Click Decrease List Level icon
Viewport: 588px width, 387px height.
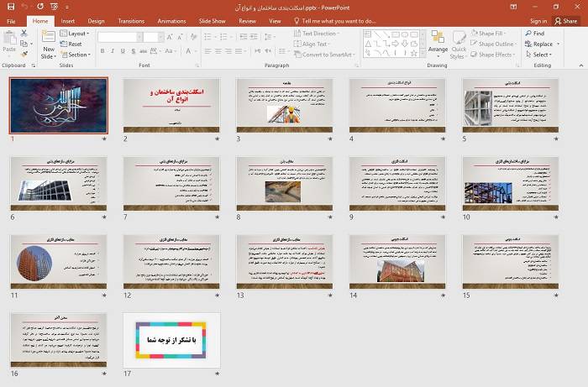244,37
